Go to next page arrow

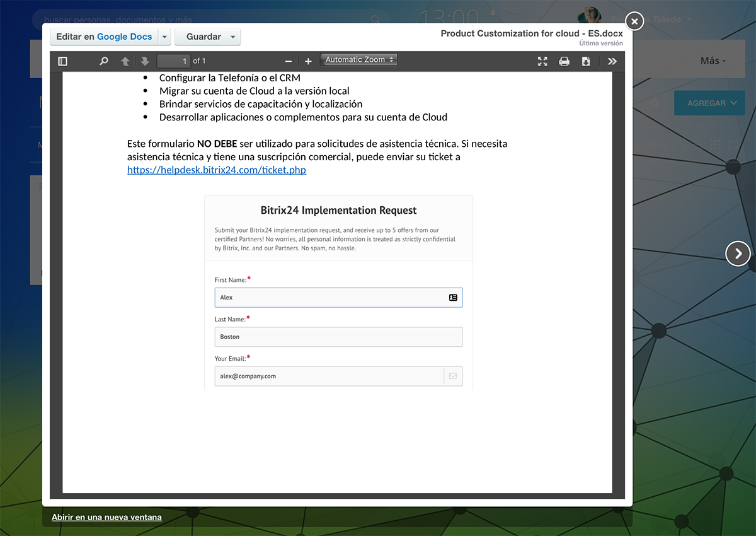[x=145, y=61]
